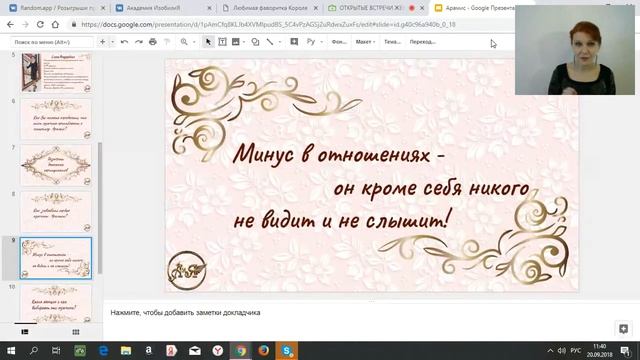Select slide 10 thumbnail in filmstrip
The height and width of the screenshot is (360, 640).
(56, 303)
